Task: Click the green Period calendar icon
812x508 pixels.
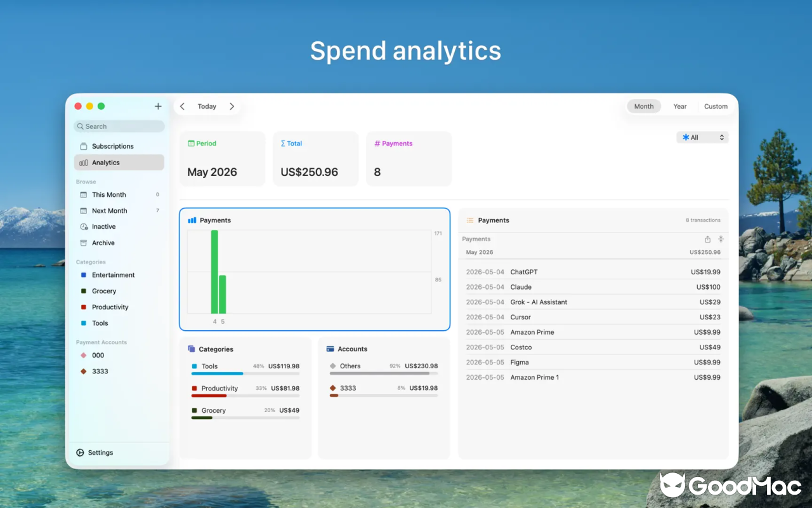Action: (x=191, y=144)
